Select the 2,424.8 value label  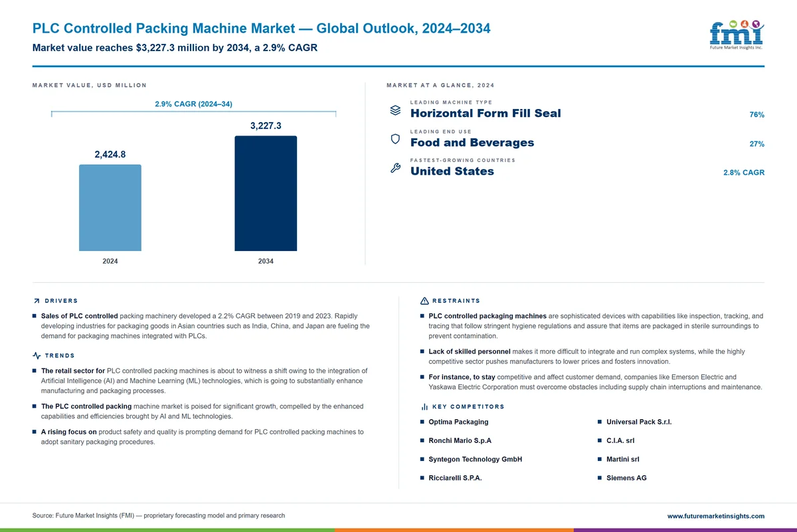[x=110, y=154]
